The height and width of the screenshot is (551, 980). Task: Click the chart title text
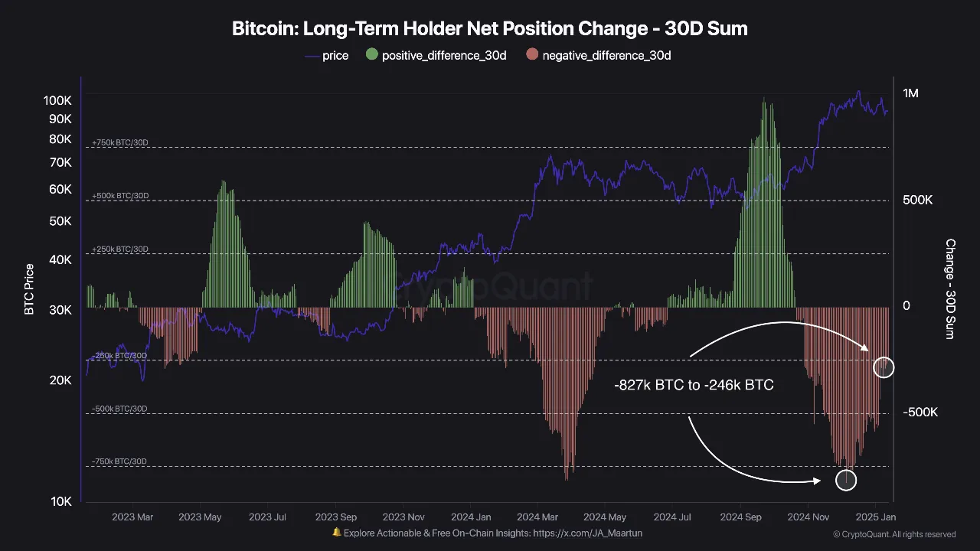point(490,29)
